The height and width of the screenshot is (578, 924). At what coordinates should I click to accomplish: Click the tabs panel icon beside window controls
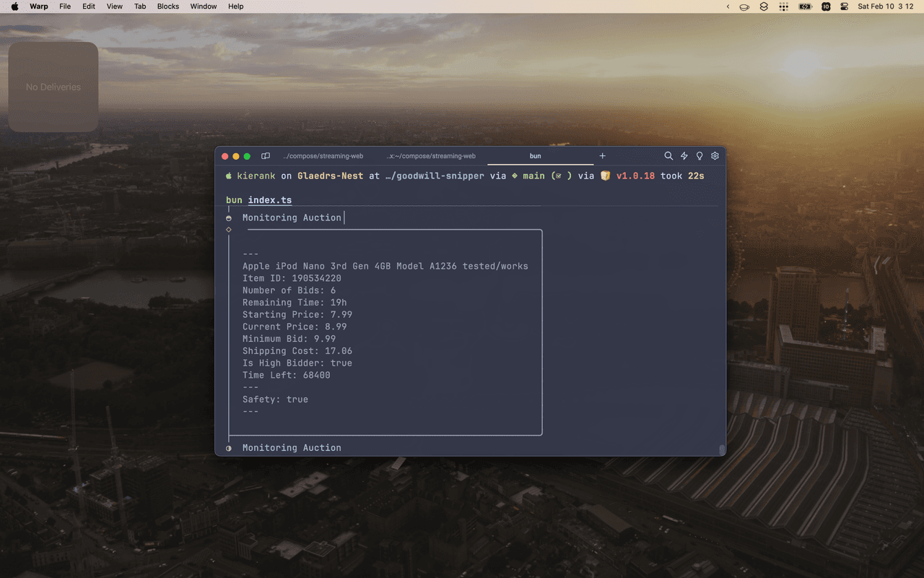(266, 156)
